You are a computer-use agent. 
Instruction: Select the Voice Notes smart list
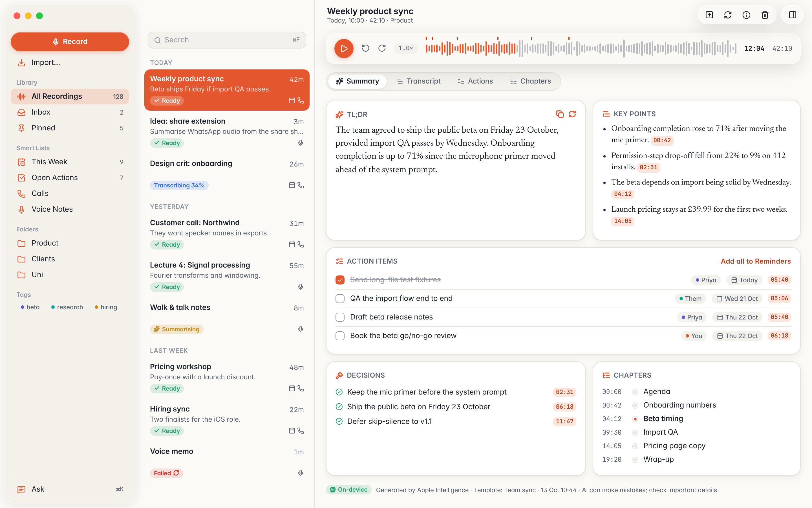click(x=70, y=209)
